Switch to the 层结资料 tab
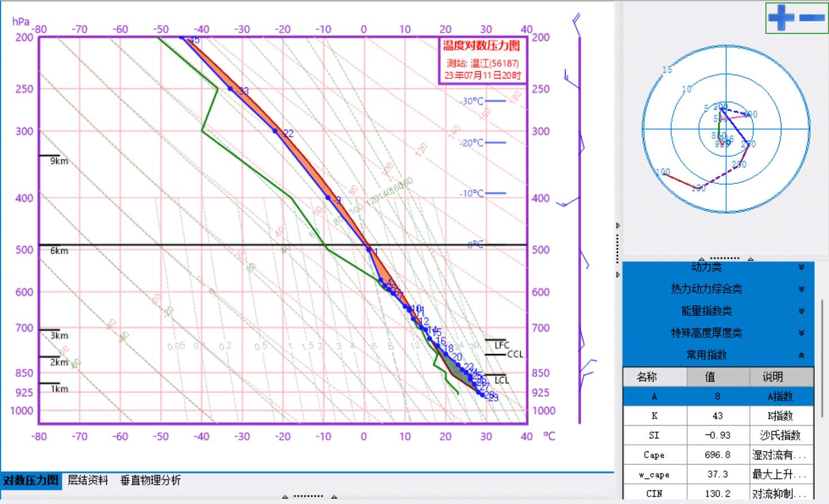Viewport: 829px width, 504px height. tap(87, 480)
